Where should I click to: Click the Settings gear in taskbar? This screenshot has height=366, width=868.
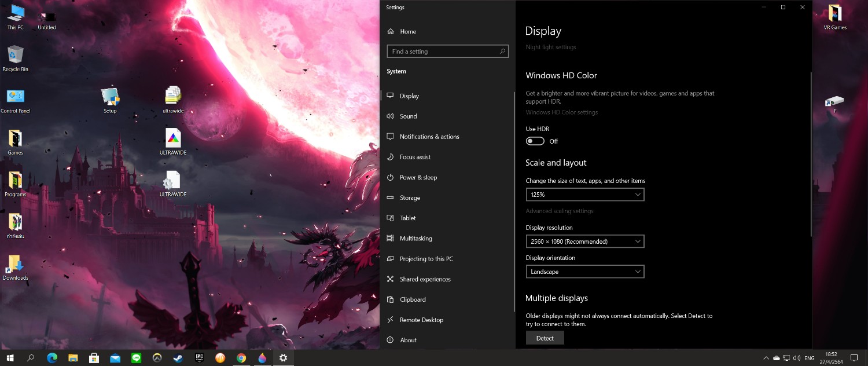point(283,358)
